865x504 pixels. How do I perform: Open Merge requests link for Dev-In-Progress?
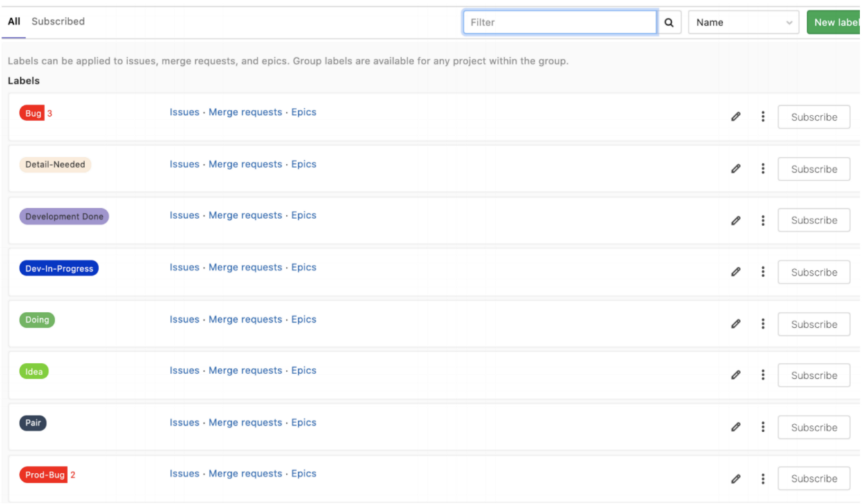pos(245,268)
